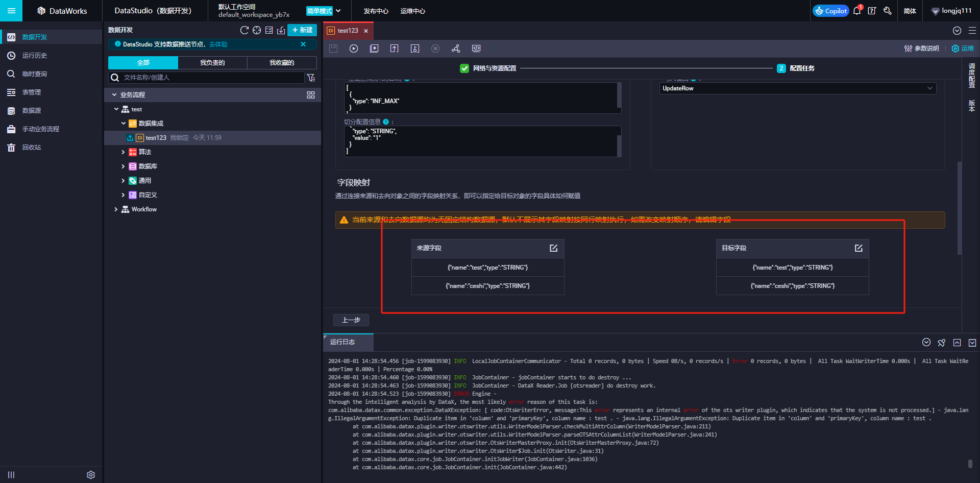This screenshot has width=980, height=483.
Task: Click the lock icon in editor toolbar
Action: tap(415, 49)
